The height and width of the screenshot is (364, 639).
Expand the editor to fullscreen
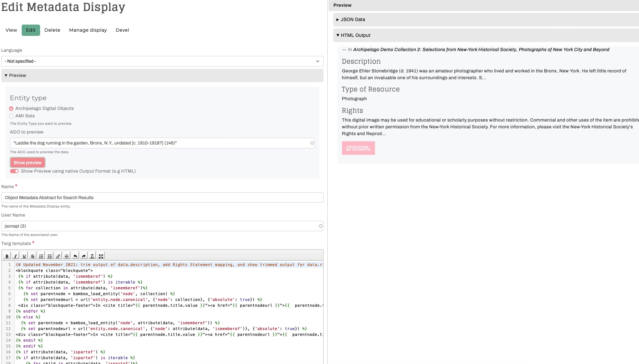click(x=101, y=256)
